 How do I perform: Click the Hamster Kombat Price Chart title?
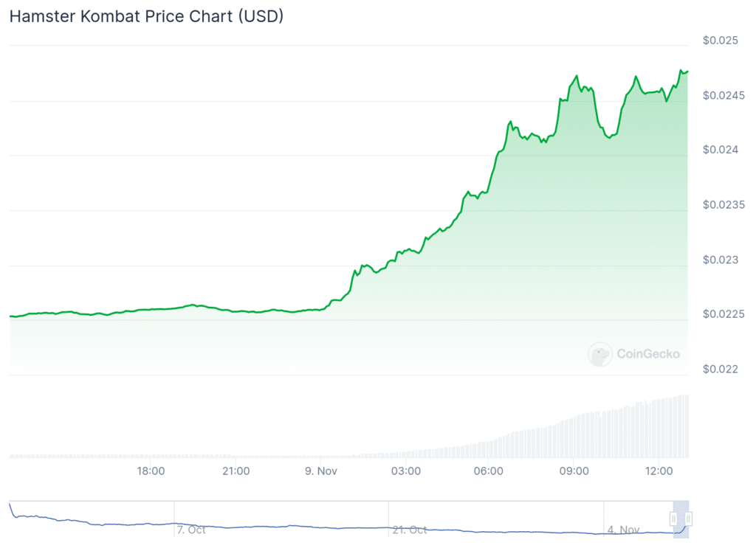pos(146,17)
